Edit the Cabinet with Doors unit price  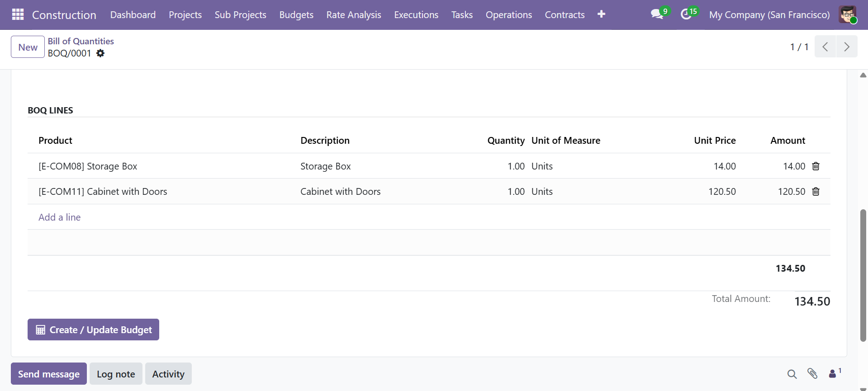point(721,192)
